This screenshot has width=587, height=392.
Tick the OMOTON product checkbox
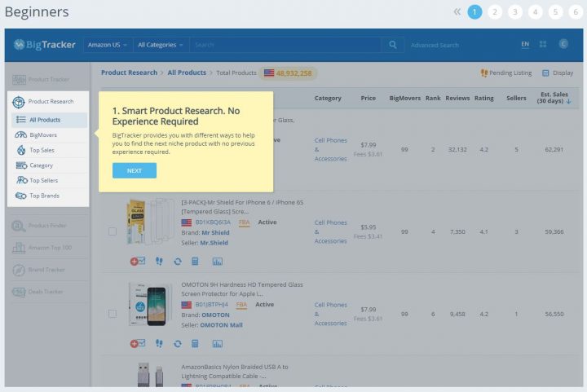[x=113, y=314]
